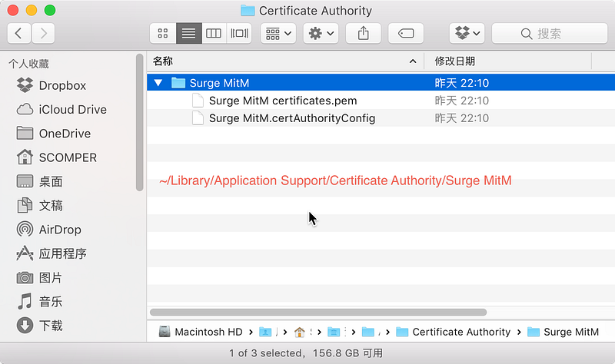The width and height of the screenshot is (615, 364).
Task: Click the 昨天 22:10 date of certAuthorityConfig
Action: click(462, 118)
